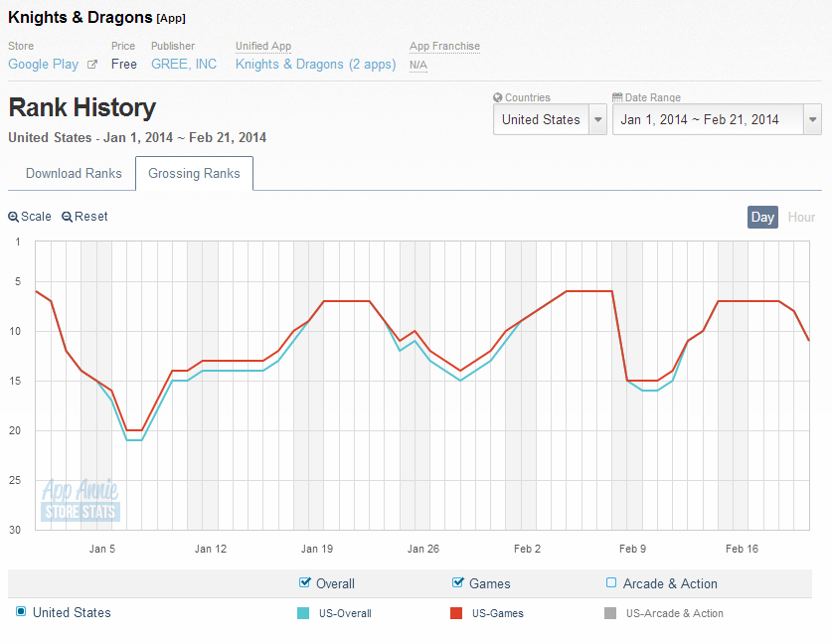Switch the chart to Hour view
Screen dimensions: 832x644
801,217
